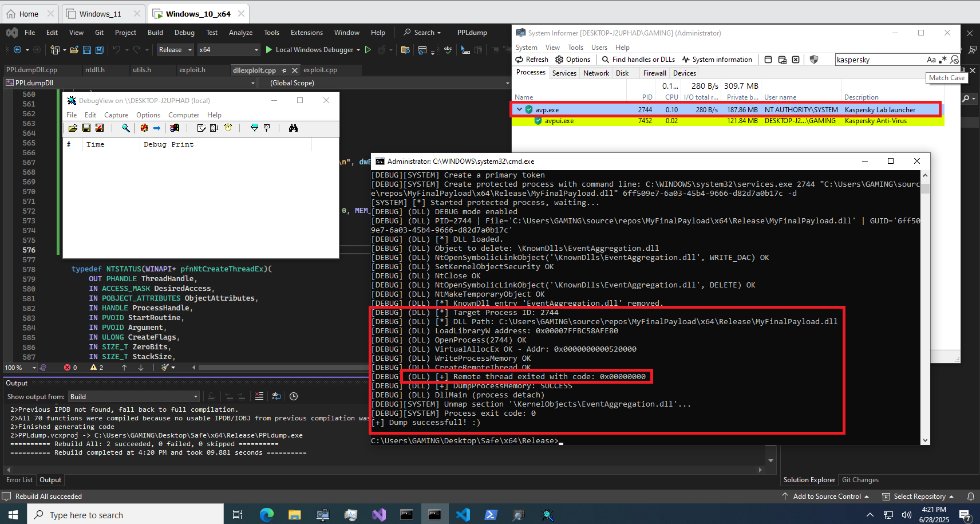Screen dimensions: 980x524
Task: Open the Devices tab in System Informer
Action: (x=684, y=73)
